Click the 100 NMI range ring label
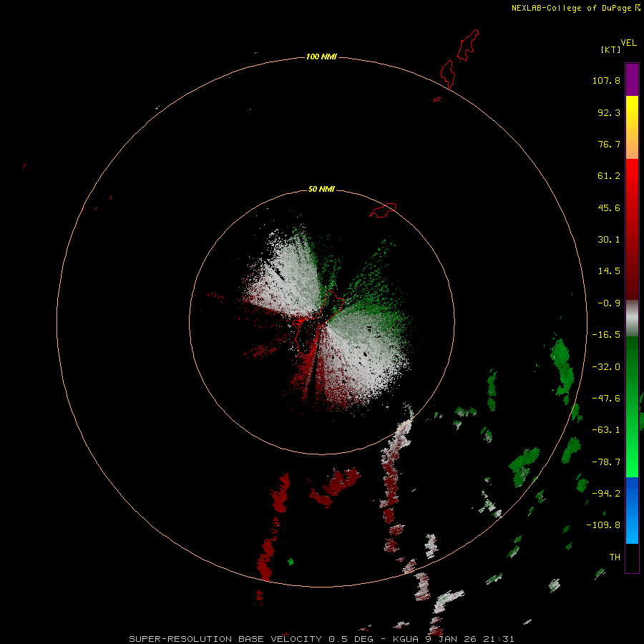The image size is (644, 644). coord(321,57)
